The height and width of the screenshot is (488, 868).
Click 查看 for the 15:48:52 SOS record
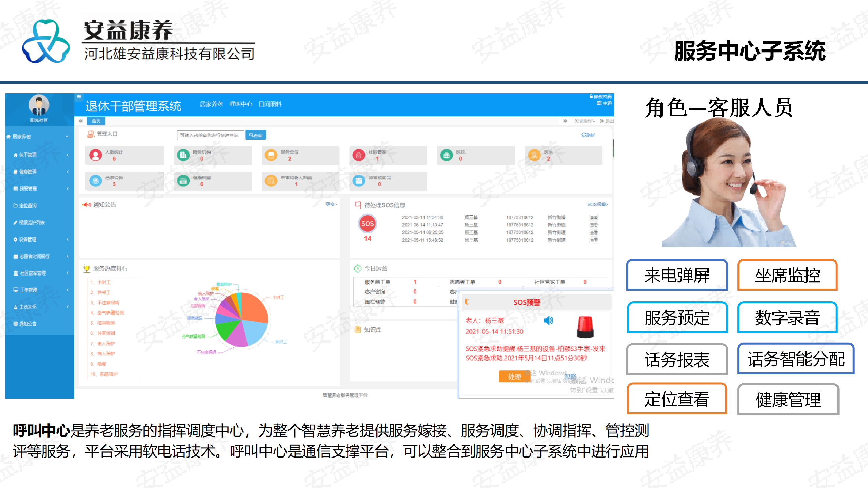[594, 240]
